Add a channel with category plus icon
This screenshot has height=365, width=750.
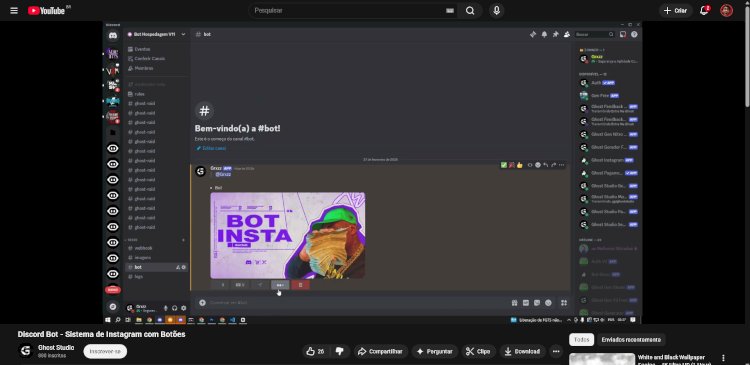183,240
